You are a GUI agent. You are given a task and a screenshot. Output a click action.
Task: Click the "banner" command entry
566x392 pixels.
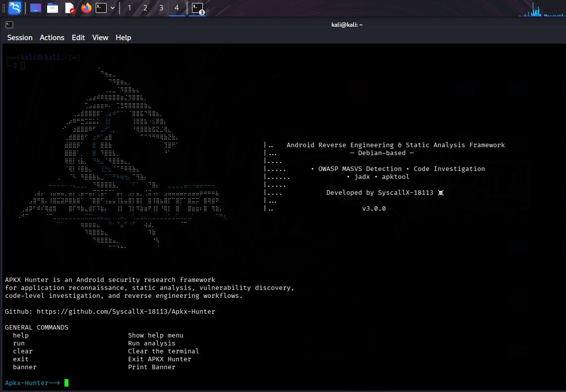coord(24,367)
